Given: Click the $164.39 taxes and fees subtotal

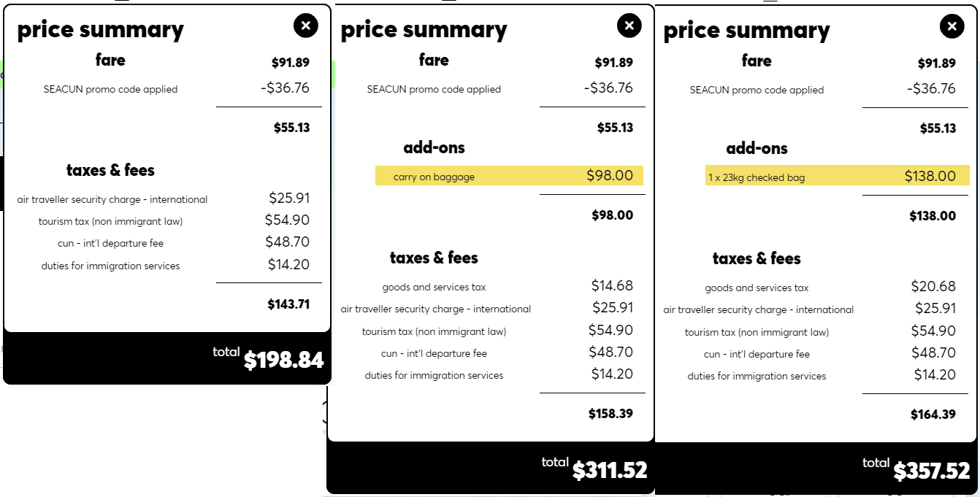Looking at the screenshot, I should point(933,415).
